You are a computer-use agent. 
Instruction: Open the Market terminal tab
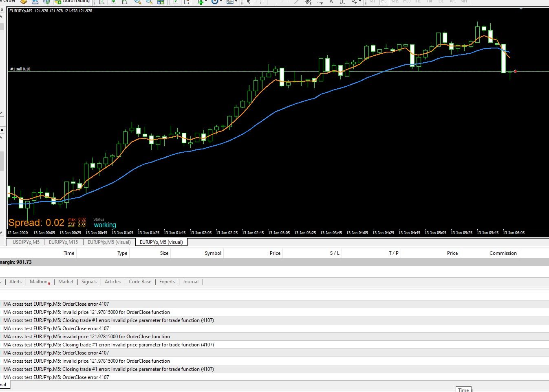[66, 282]
